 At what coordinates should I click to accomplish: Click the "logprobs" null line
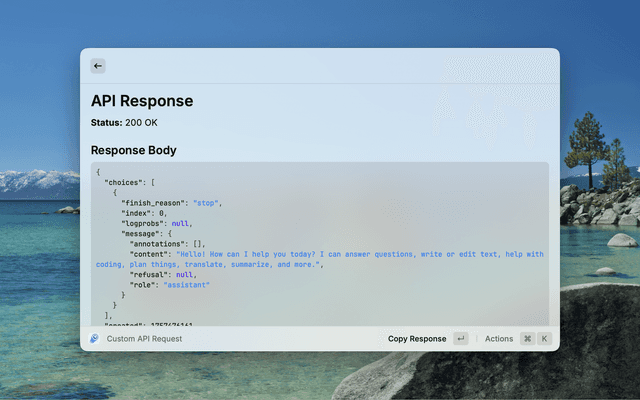pyautogui.click(x=156, y=224)
